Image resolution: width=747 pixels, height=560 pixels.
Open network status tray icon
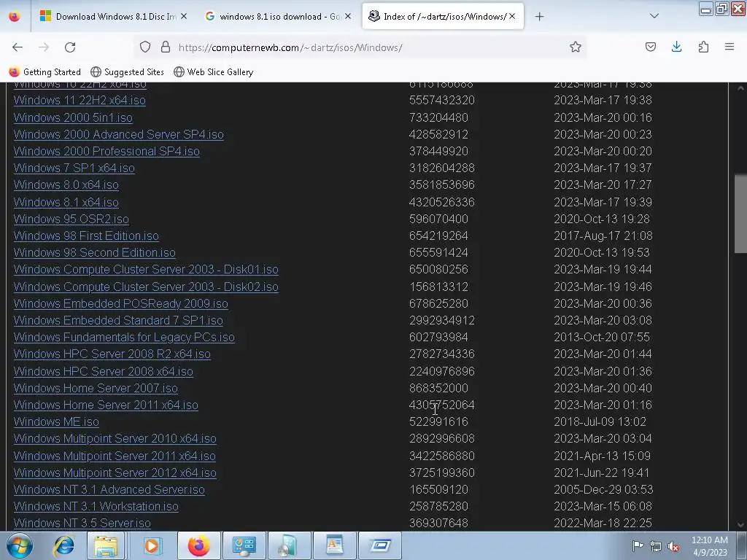pos(656,546)
